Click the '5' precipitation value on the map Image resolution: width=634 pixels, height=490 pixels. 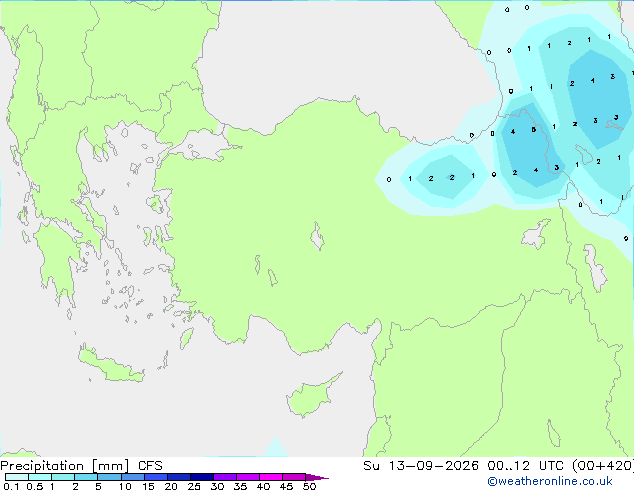(x=534, y=130)
